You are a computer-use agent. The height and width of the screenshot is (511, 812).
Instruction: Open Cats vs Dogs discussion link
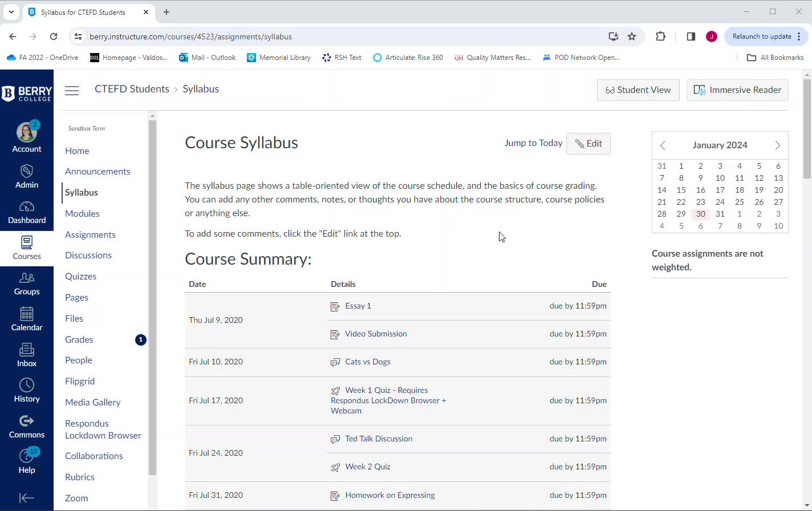click(368, 362)
